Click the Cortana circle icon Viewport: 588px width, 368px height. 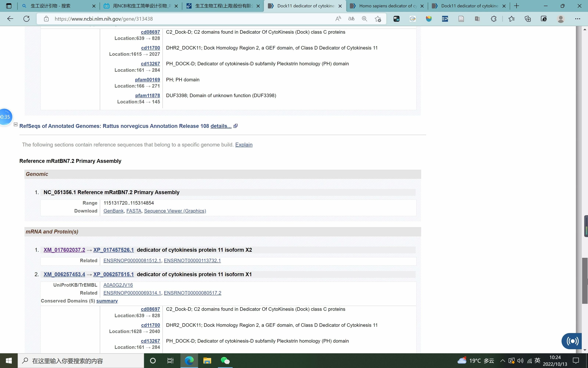coord(153,360)
